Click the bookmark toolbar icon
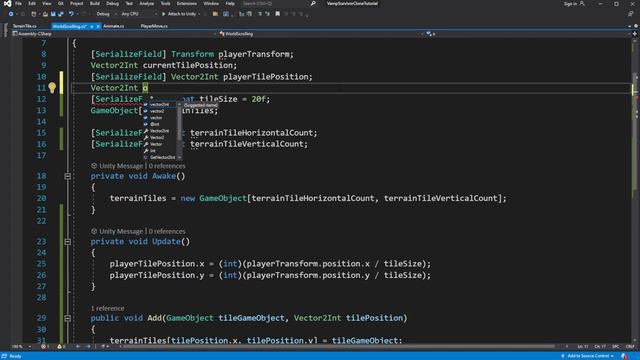The height and width of the screenshot is (360, 640). pyautogui.click(x=278, y=14)
